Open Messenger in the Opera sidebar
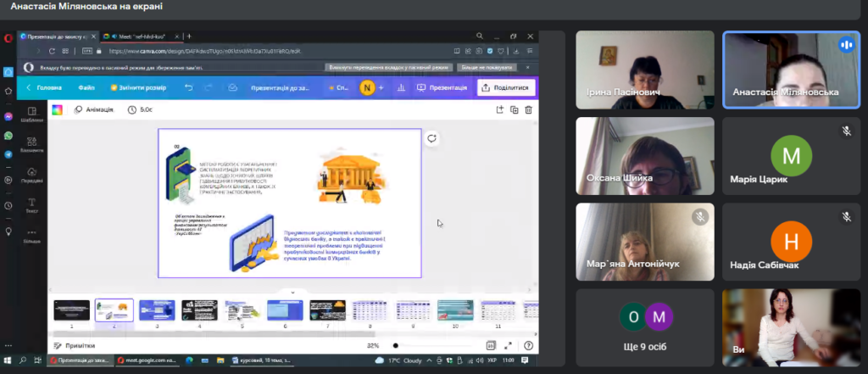868x374 pixels. [8, 117]
